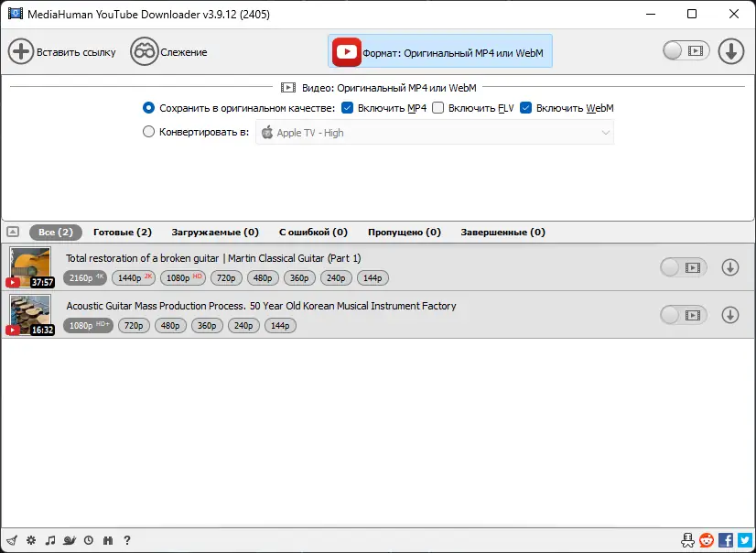Viewport: 756px width, 553px height.
Task: Uncheck Включить WebM checkbox
Action: (x=525, y=108)
